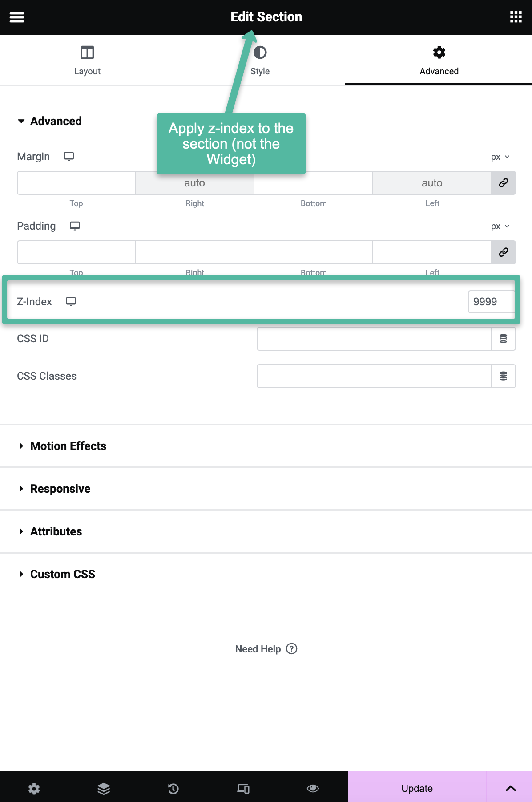
Task: Open page settings gear in footer
Action: (x=34, y=789)
